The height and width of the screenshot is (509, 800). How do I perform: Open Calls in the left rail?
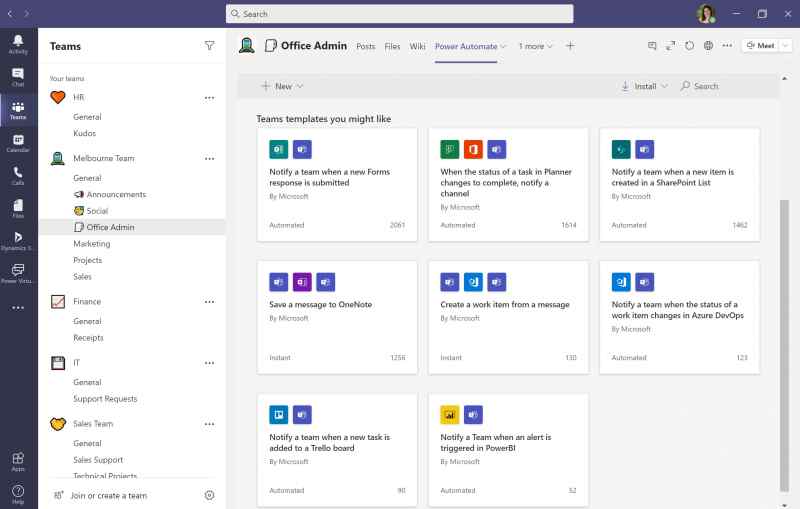point(18,175)
